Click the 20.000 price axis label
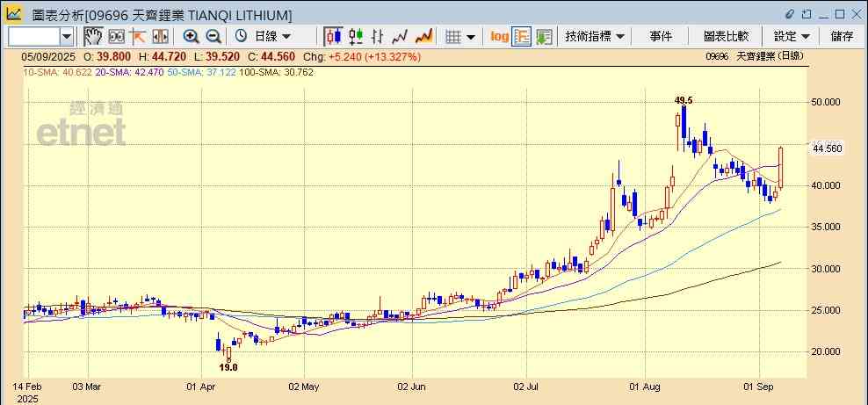This screenshot has height=405, width=868. pyautogui.click(x=827, y=352)
